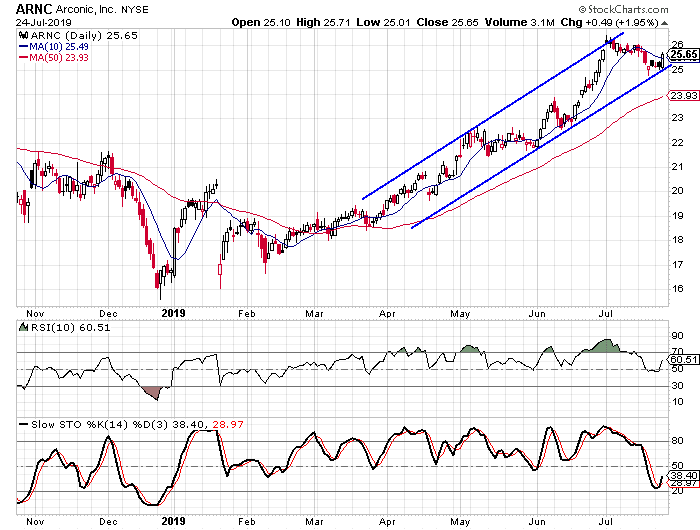The image size is (700, 530).
Task: Click the 60.51 RSI value tag
Action: [683, 359]
